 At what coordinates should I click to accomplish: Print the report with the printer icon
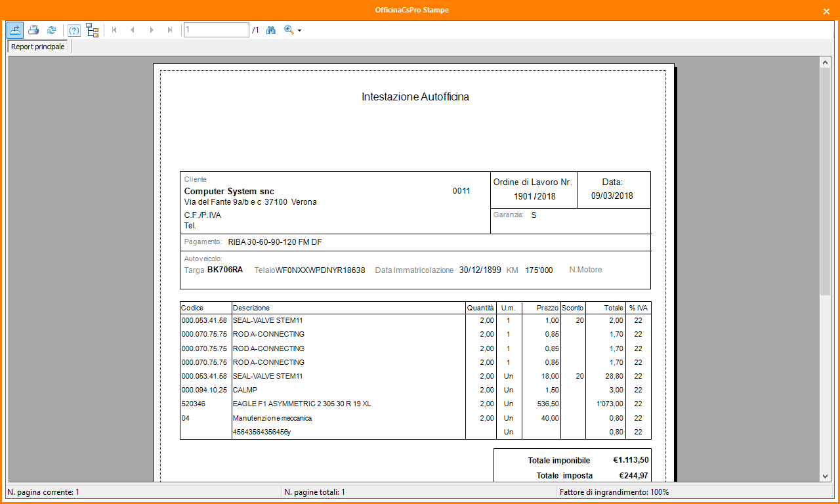(x=33, y=30)
